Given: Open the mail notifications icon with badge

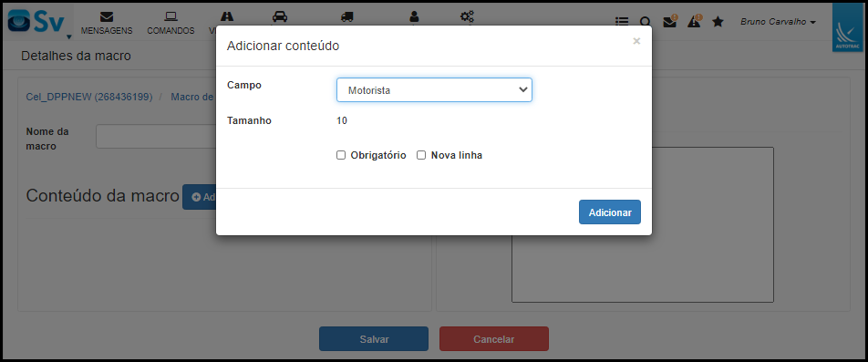Looking at the screenshot, I should (x=670, y=21).
